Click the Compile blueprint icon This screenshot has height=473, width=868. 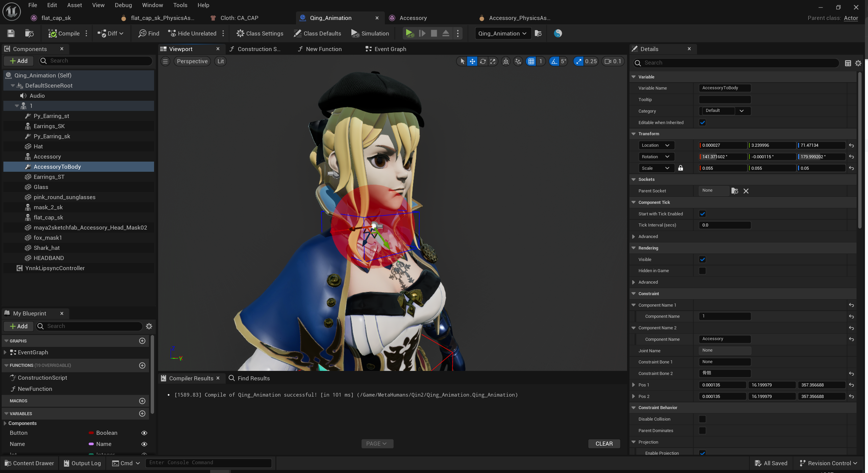[x=53, y=33]
